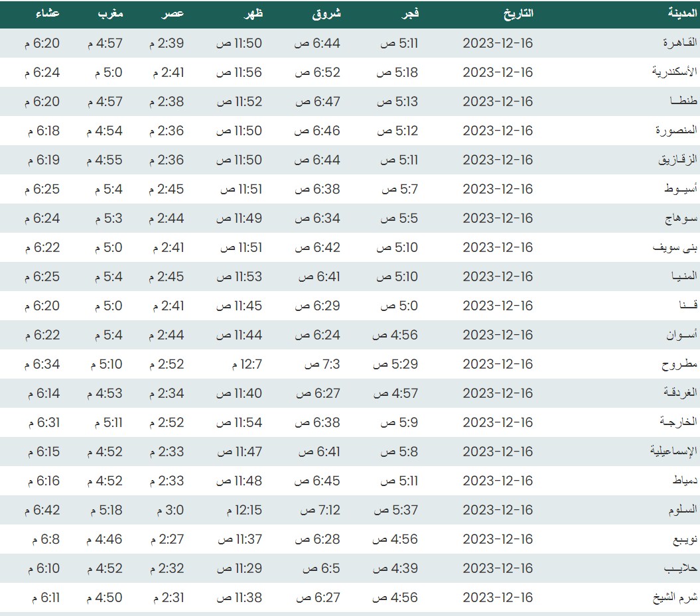Click the ظهر column header
The image size is (700, 616).
[x=251, y=13]
